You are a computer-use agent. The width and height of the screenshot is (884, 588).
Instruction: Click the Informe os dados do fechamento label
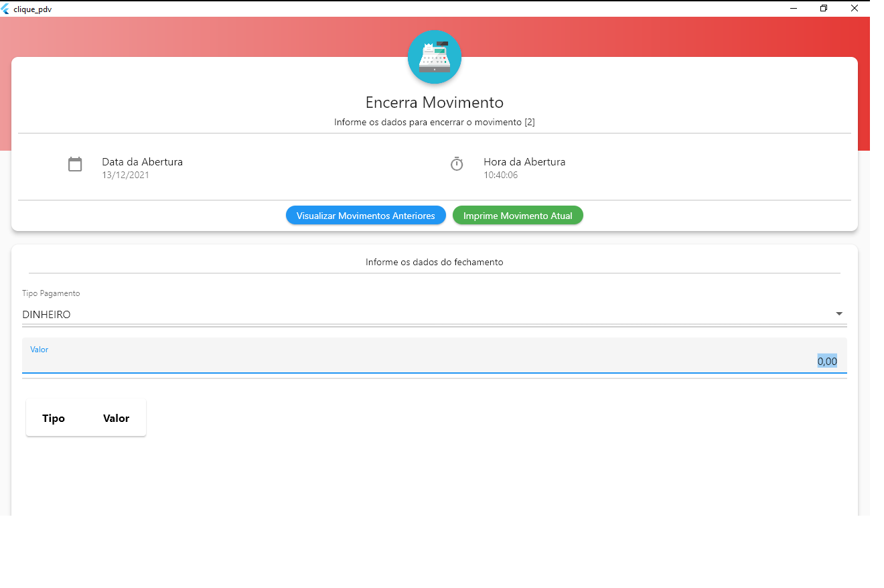(x=434, y=263)
